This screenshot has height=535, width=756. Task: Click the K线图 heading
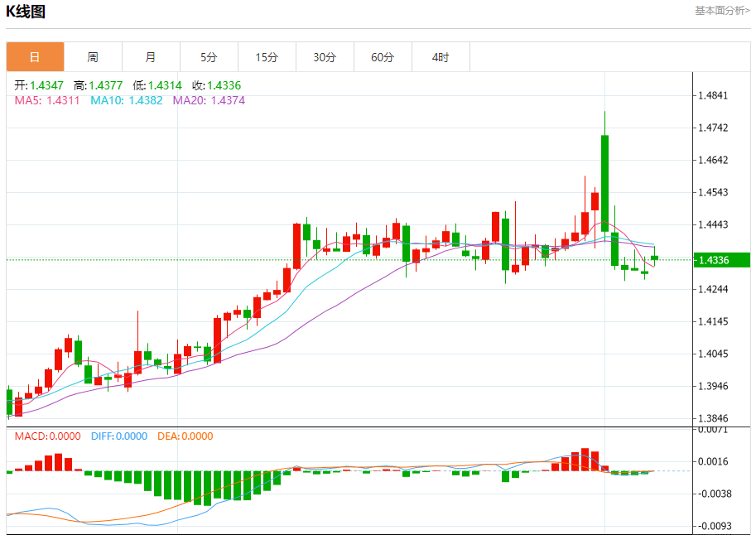click(26, 12)
